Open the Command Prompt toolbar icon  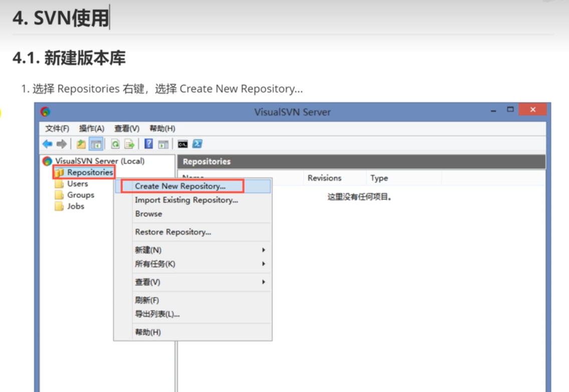(182, 144)
